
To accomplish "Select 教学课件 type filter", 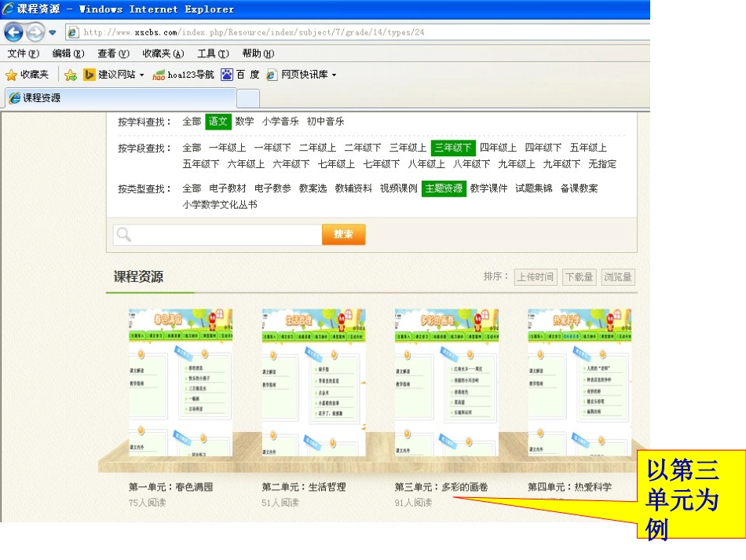I will (x=489, y=188).
